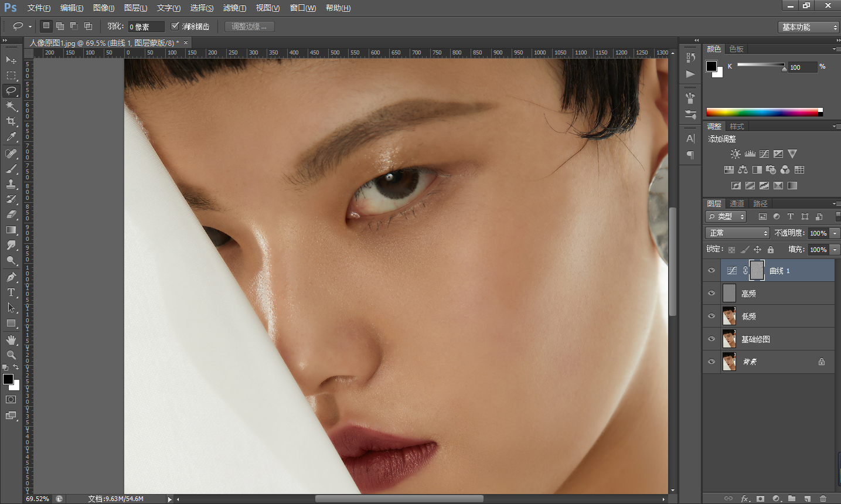The image size is (841, 504).
Task: Select the Hand tool
Action: (x=11, y=340)
